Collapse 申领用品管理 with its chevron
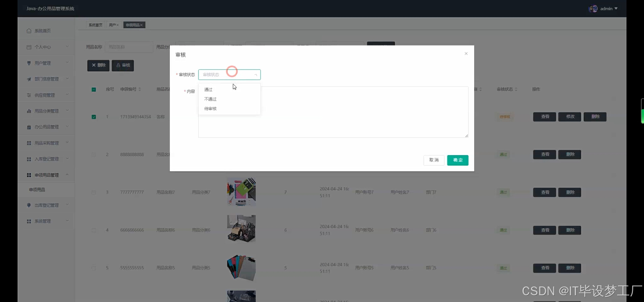Viewport: 644px width, 302px height. point(67,175)
